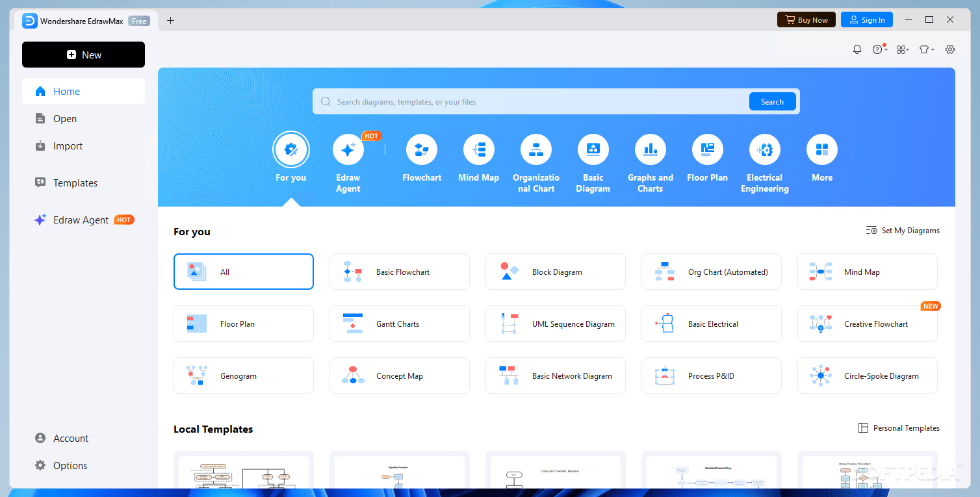The image size is (980, 497).
Task: Click the Sign In button
Action: pyautogui.click(x=866, y=19)
